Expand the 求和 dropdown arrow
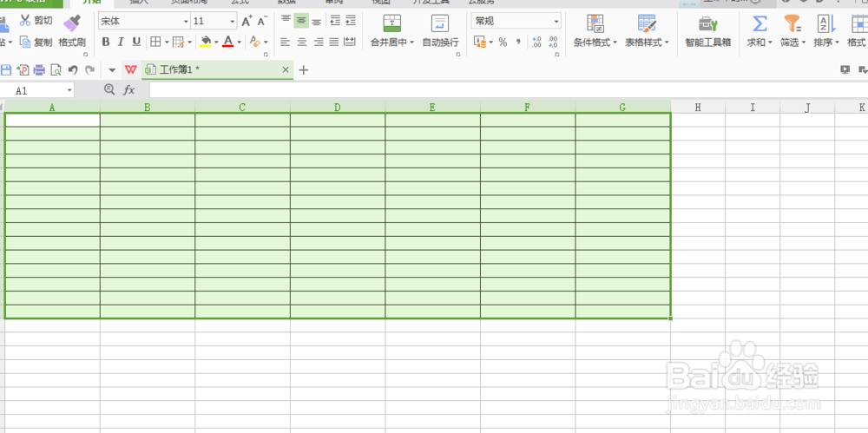Screen dimensions: 868x433 pos(770,42)
